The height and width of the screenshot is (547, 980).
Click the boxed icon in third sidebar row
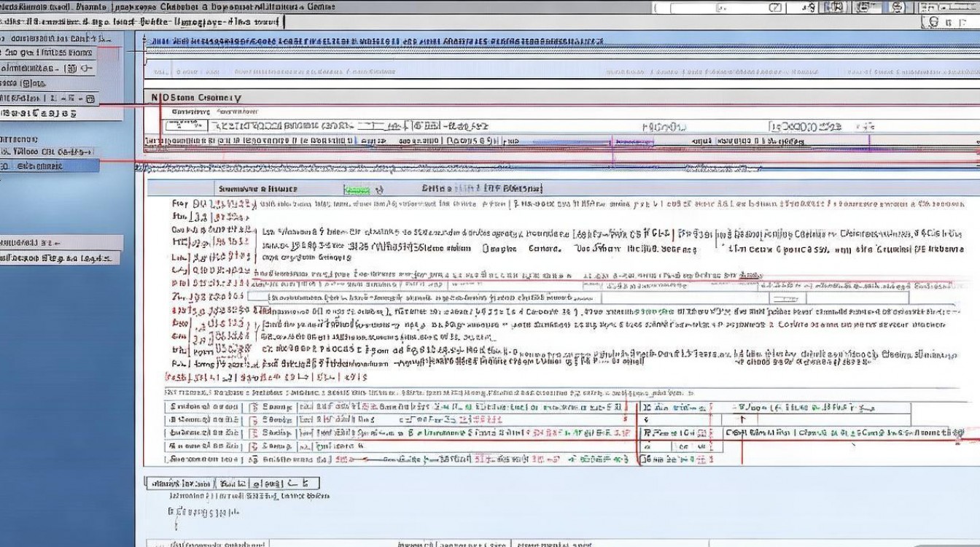71,69
